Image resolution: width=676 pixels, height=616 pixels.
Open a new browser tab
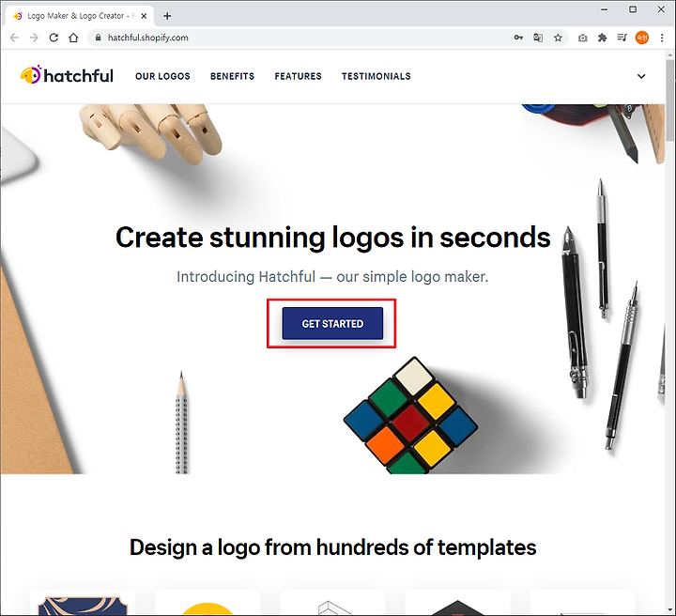(x=167, y=16)
